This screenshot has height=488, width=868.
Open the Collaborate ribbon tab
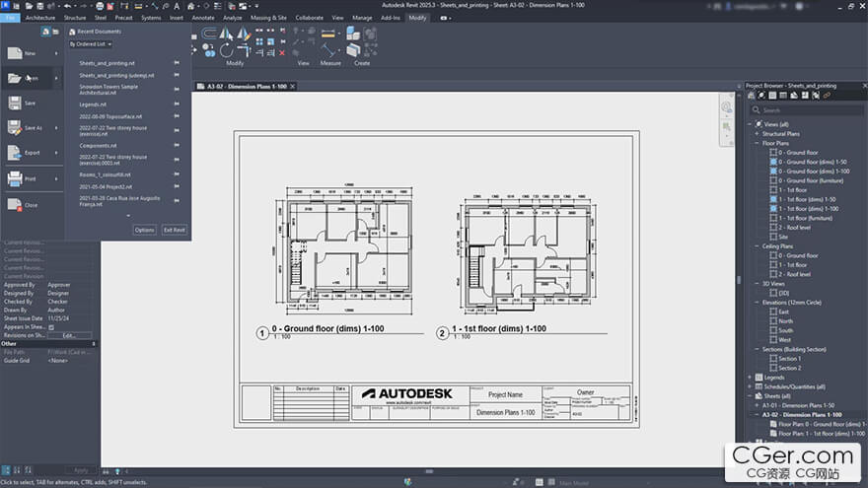309,18
